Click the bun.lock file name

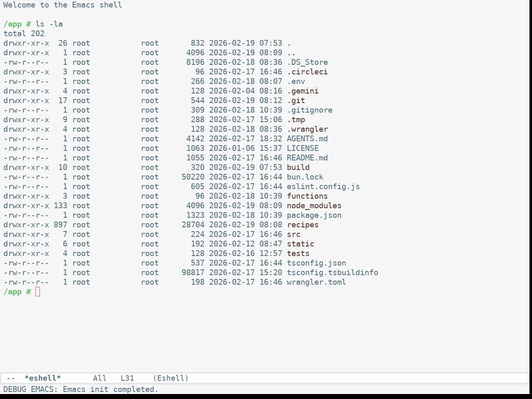click(305, 177)
